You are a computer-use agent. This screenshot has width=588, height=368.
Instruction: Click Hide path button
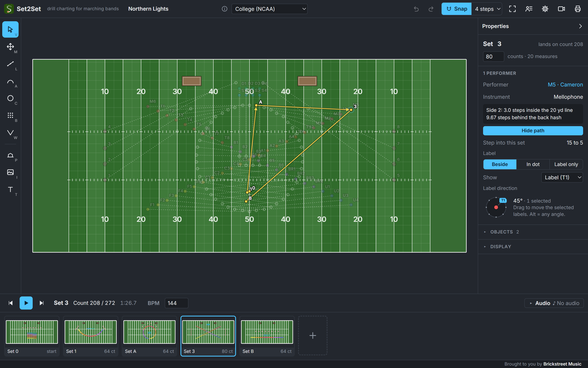pos(533,131)
